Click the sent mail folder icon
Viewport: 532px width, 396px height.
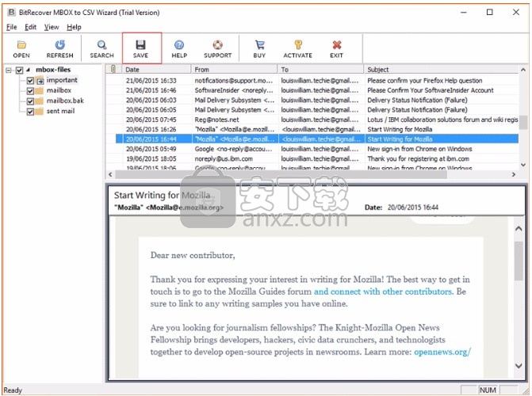click(40, 112)
